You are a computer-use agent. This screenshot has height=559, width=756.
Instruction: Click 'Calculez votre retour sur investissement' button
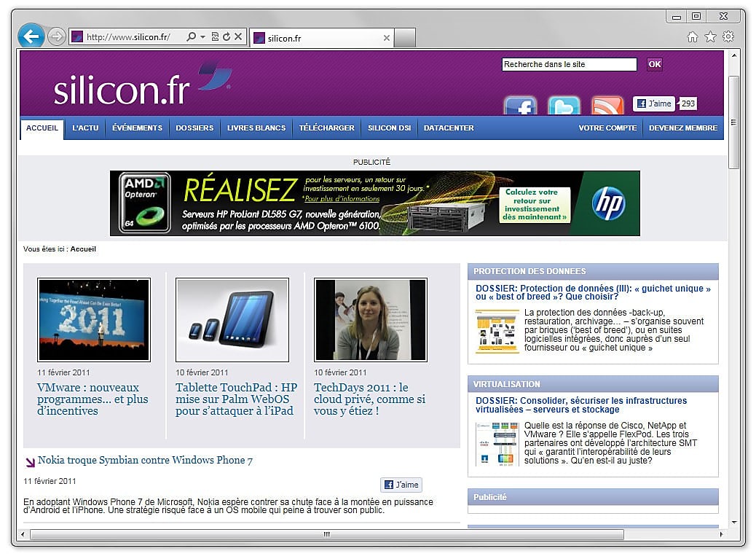534,205
